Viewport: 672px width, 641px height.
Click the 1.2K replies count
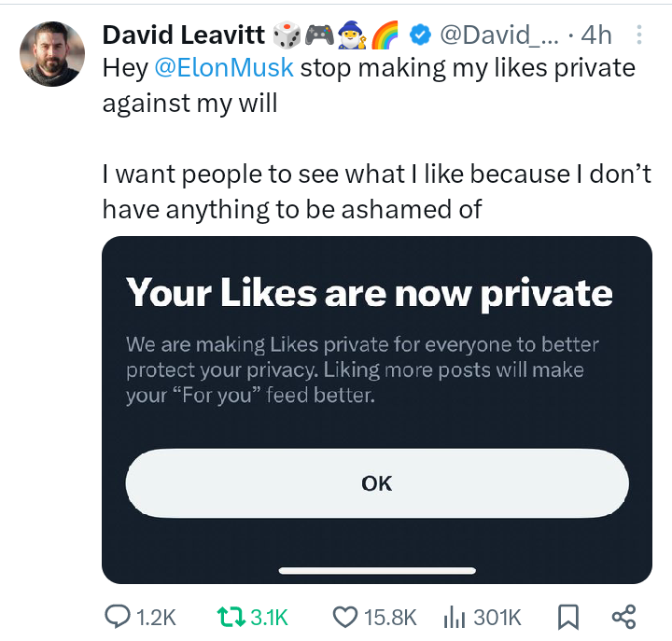click(156, 617)
